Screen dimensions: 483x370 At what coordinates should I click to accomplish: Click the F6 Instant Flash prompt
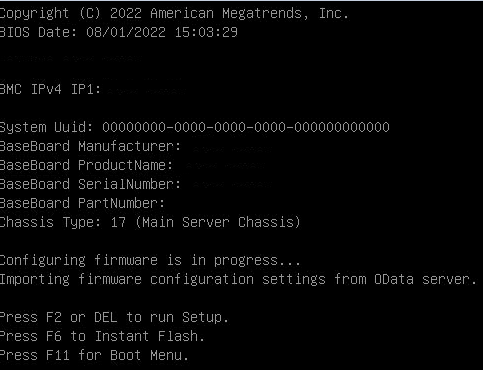point(102,337)
